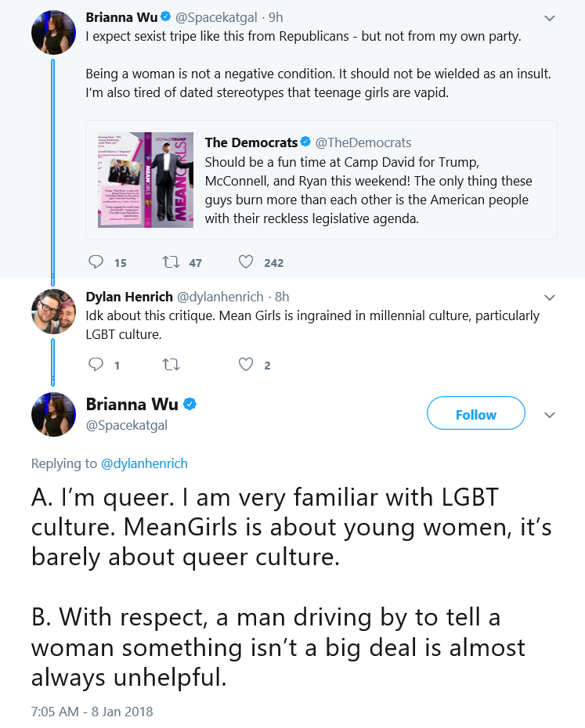This screenshot has width=585, height=728.
Task: Open Dylan Henrich's profile avatar
Action: click(x=53, y=312)
